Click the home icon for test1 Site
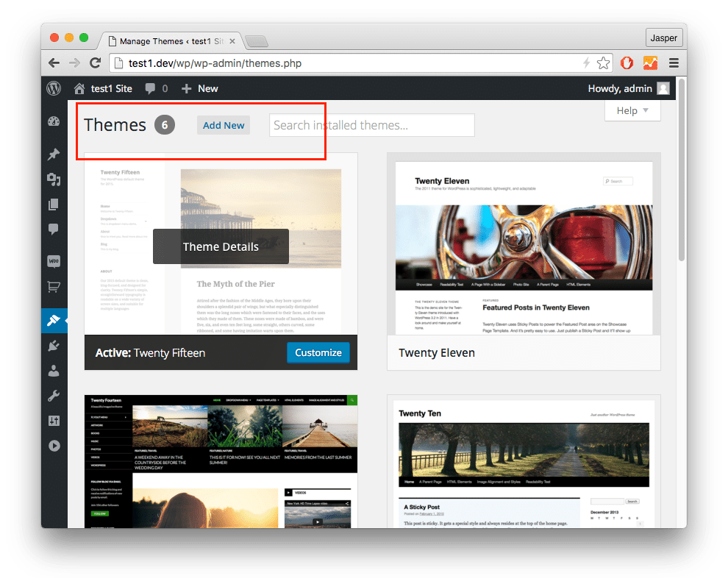The height and width of the screenshot is (587, 728). (79, 88)
